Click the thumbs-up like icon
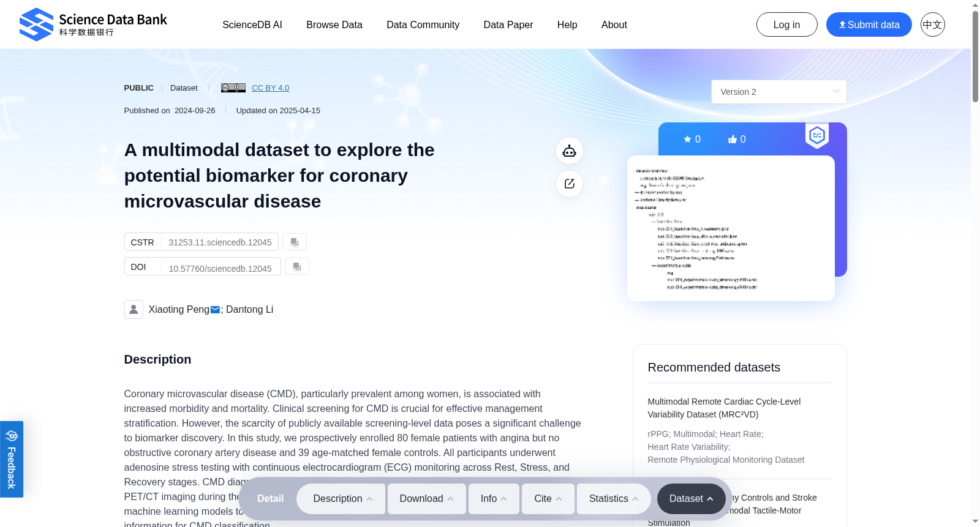The height and width of the screenshot is (527, 980). [732, 139]
